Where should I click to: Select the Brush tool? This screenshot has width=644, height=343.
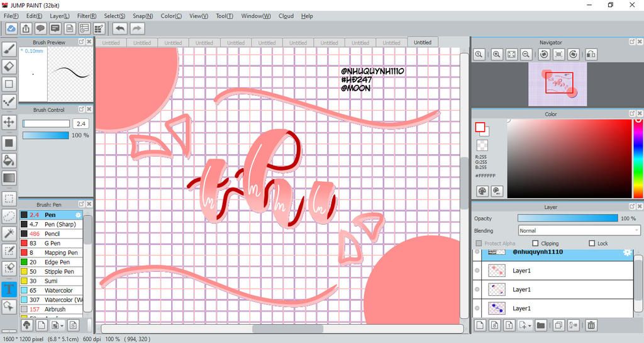tap(9, 49)
